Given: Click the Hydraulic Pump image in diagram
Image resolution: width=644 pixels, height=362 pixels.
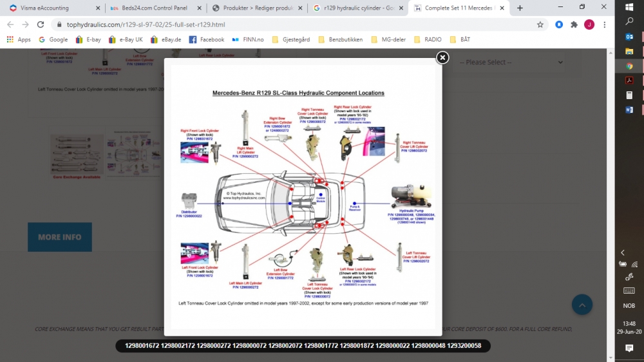Looking at the screenshot, I should tap(411, 196).
